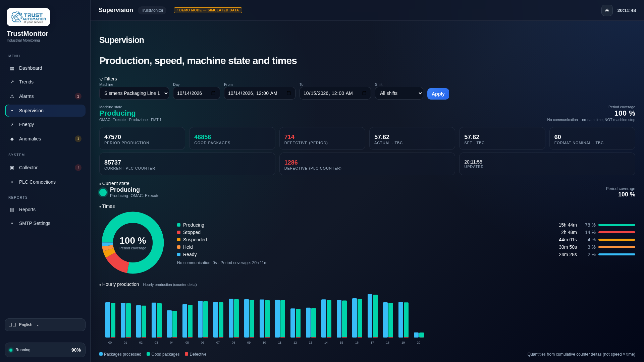Click the Trends arrow icon

point(12,82)
